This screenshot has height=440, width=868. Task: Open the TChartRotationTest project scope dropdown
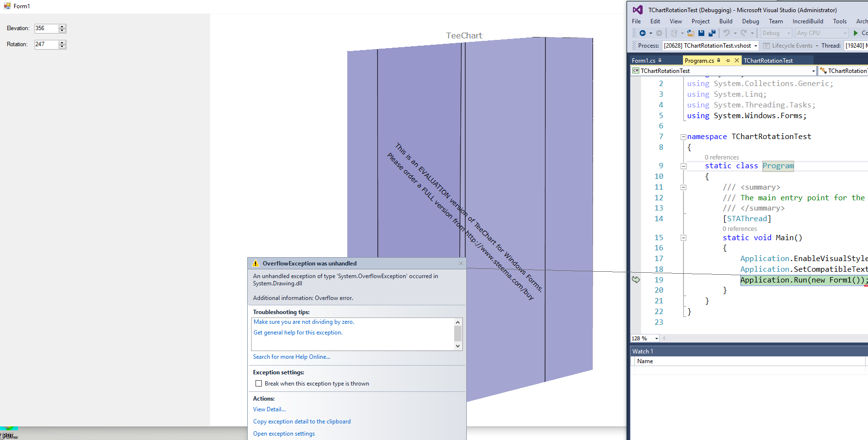coord(814,71)
